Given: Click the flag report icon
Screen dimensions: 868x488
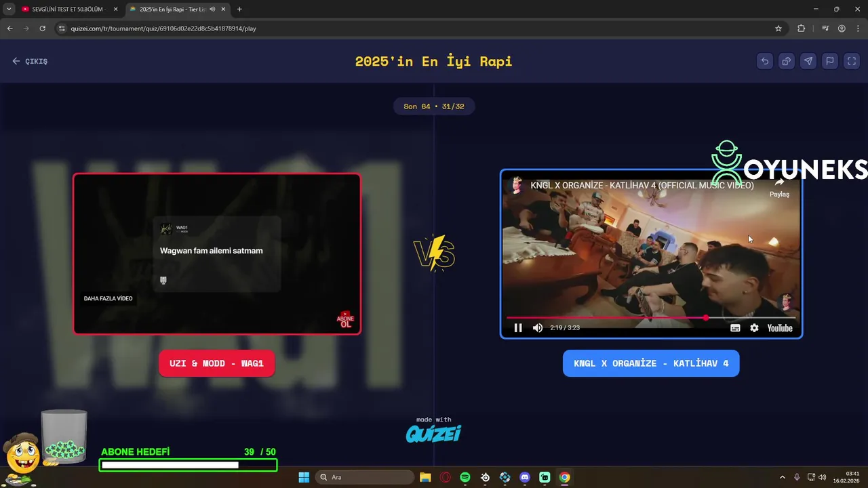Looking at the screenshot, I should 830,61.
